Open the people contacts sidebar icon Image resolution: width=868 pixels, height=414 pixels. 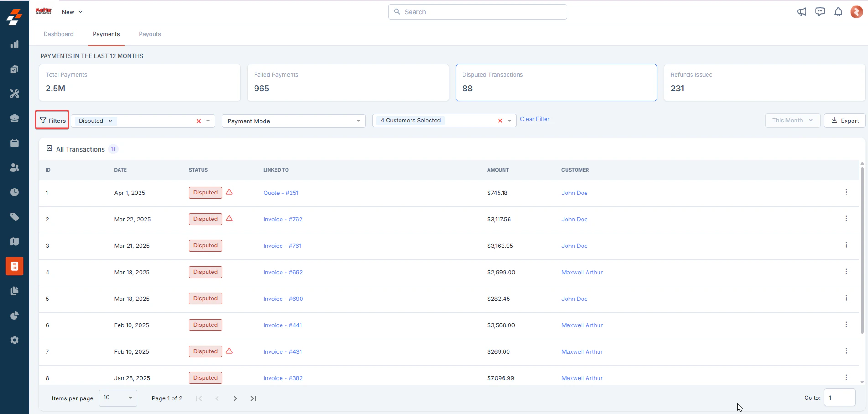(x=15, y=168)
